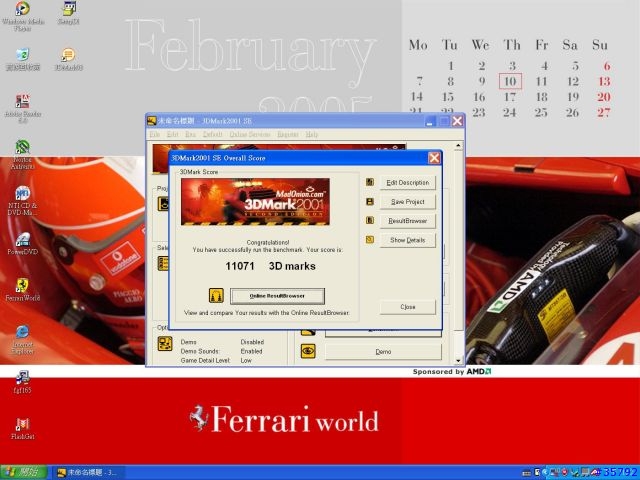This screenshot has width=640, height=480.
Task: Click the yellow icon beside Online ResultBrowser
Action: tap(216, 296)
